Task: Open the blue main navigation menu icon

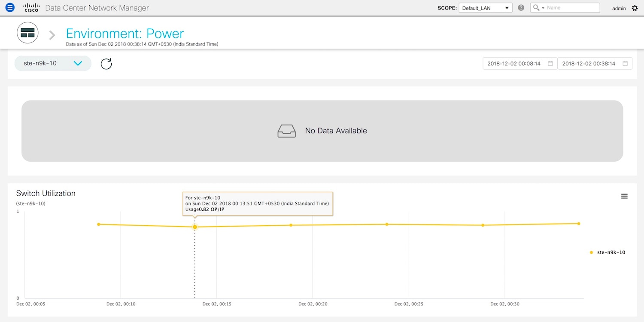Action: [x=9, y=8]
